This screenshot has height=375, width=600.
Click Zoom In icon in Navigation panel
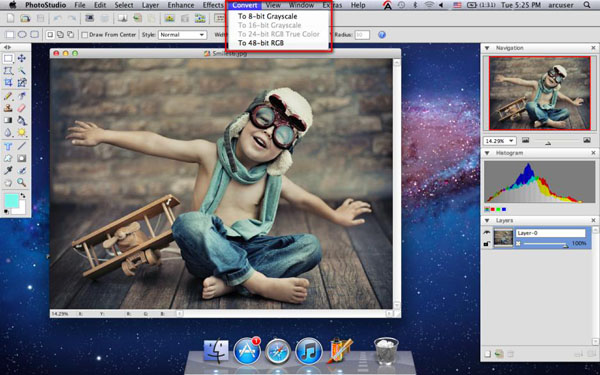pos(587,140)
